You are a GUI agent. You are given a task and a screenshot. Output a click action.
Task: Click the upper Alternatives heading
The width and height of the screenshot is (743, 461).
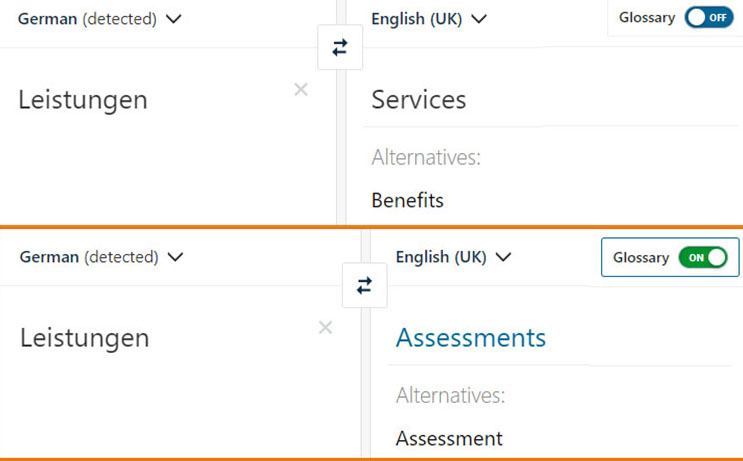click(x=426, y=157)
